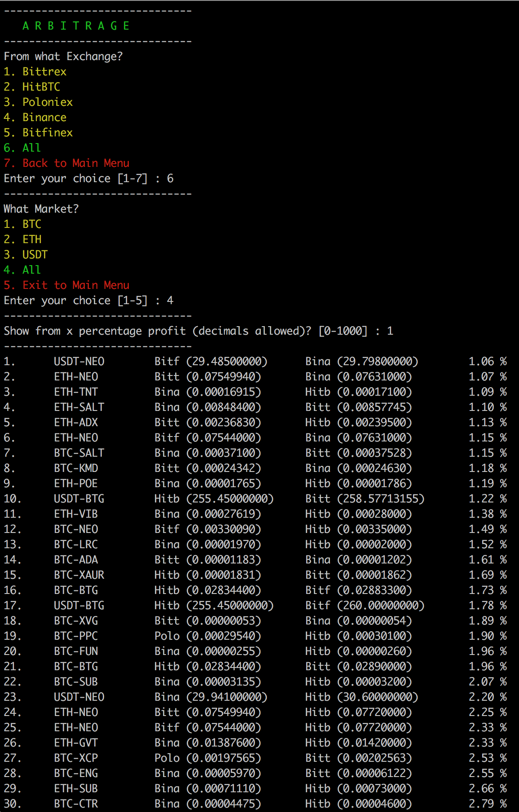Click Bitf (0.02883300) price in row 16
Image resolution: width=519 pixels, height=812 pixels.
click(359, 590)
